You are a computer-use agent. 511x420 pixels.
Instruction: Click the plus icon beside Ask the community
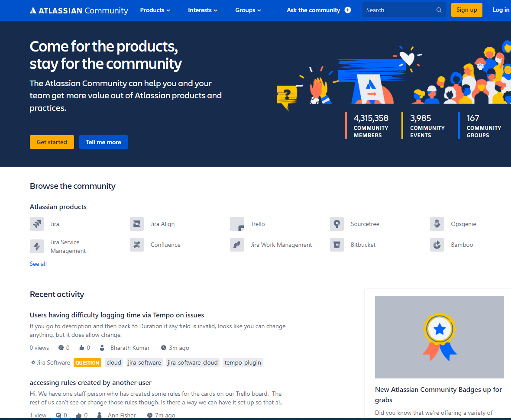pos(348,10)
